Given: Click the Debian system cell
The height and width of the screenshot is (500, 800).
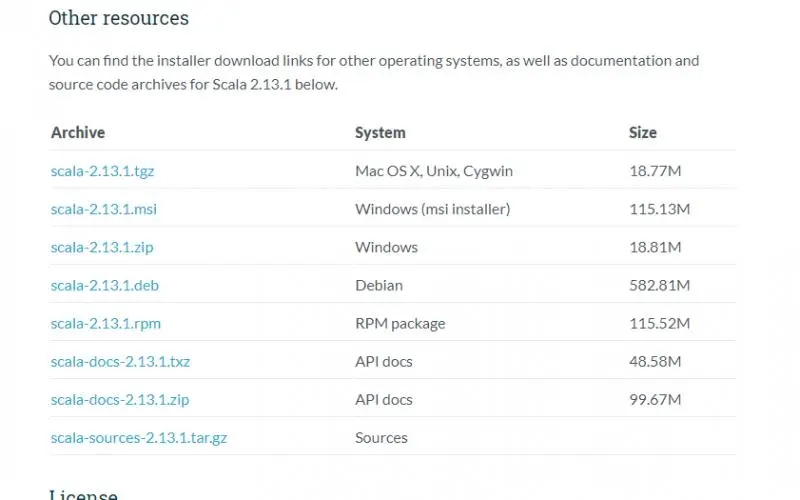Looking at the screenshot, I should [x=379, y=285].
